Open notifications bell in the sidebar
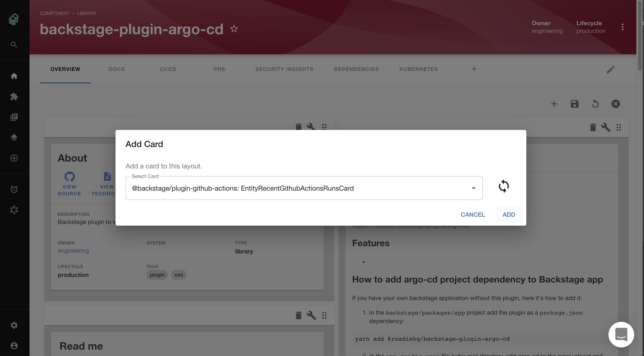The height and width of the screenshot is (356, 644). (14, 210)
